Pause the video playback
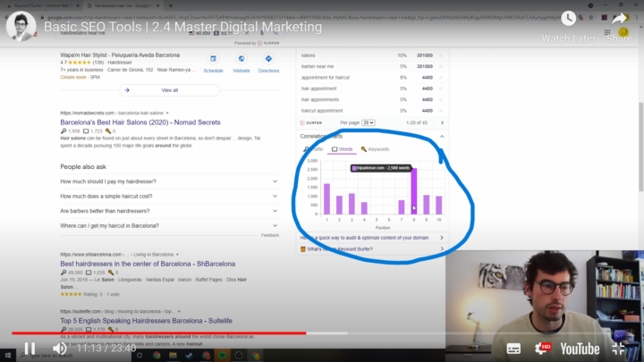This screenshot has height=362, width=644. pyautogui.click(x=30, y=349)
